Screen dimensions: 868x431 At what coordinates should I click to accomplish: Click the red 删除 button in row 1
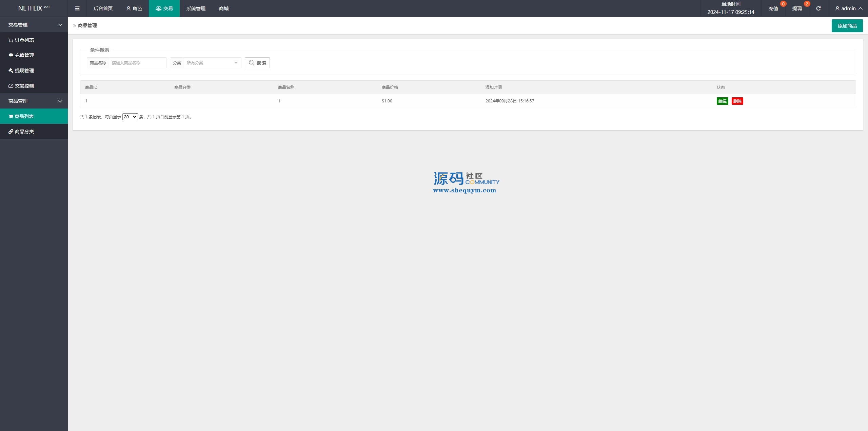click(x=737, y=101)
